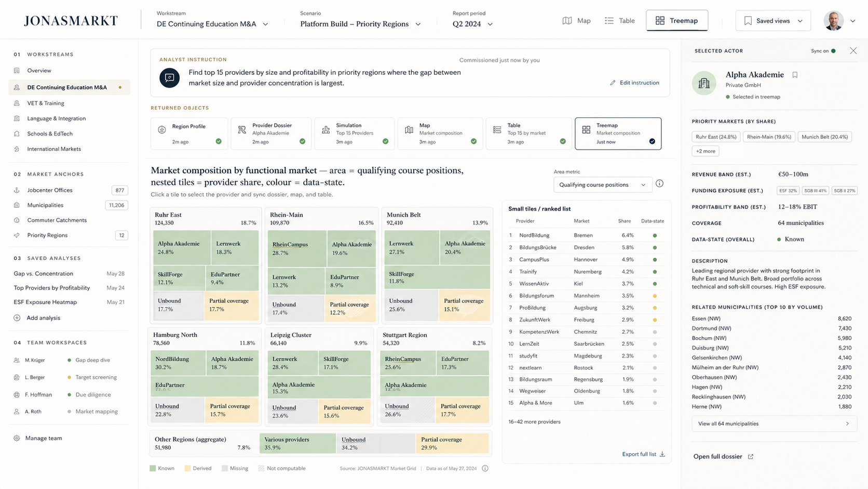Toggle the Known legend swatch
The width and height of the screenshot is (868, 489).
click(153, 468)
